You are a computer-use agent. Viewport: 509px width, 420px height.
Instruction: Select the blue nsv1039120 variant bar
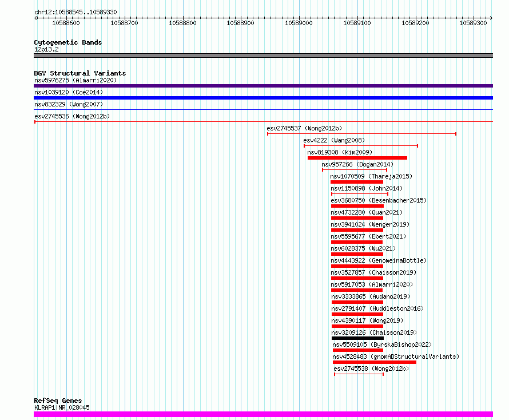pyautogui.click(x=263, y=98)
